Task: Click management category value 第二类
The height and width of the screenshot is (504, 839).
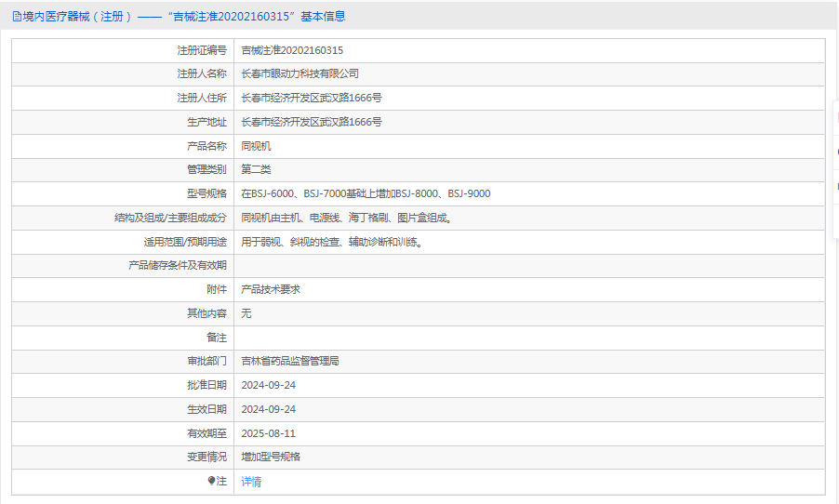Action: tap(256, 169)
